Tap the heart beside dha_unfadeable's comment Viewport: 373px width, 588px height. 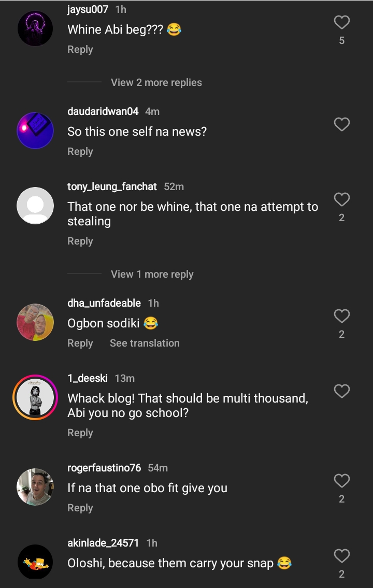[341, 316]
